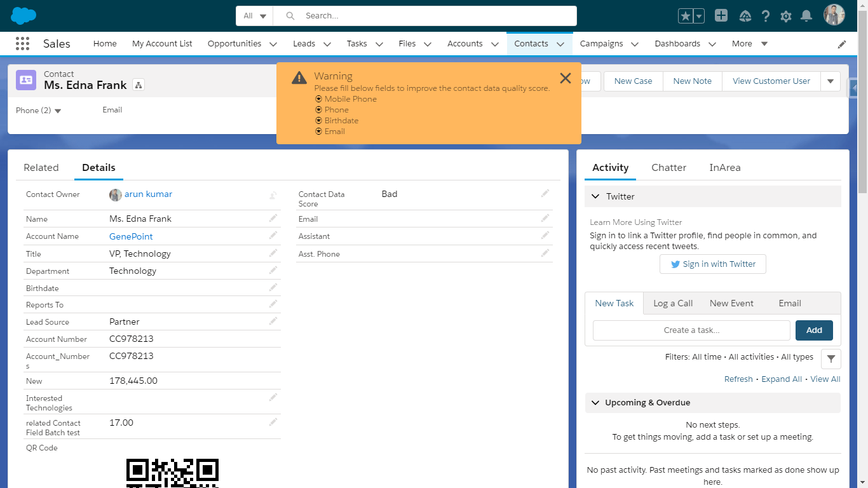Click the New Case button
Screen dimensions: 868x488
(633, 81)
